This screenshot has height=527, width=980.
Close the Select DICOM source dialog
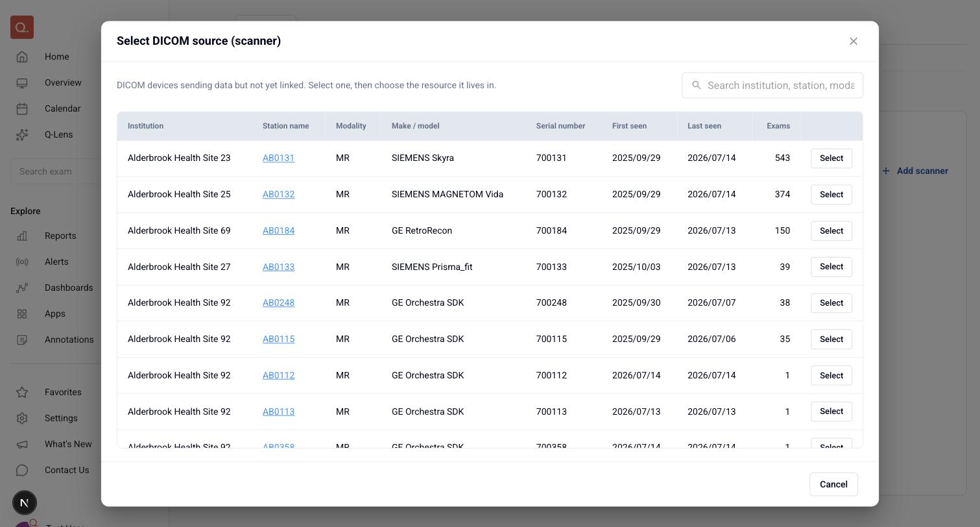tap(854, 41)
